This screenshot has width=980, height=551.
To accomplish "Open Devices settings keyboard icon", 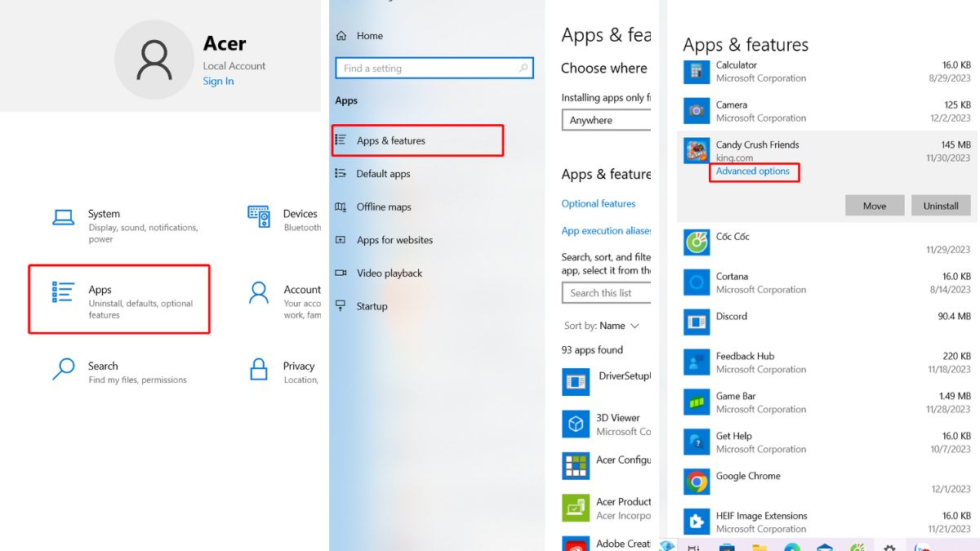I will tap(259, 216).
